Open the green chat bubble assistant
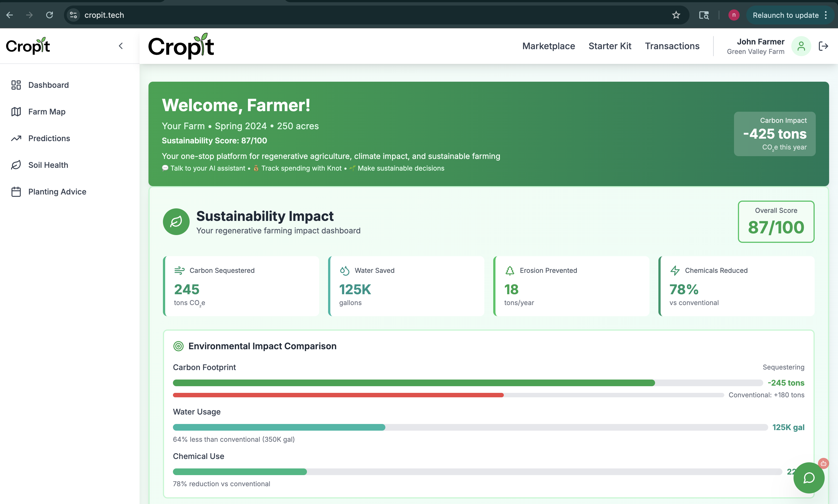 pyautogui.click(x=809, y=478)
